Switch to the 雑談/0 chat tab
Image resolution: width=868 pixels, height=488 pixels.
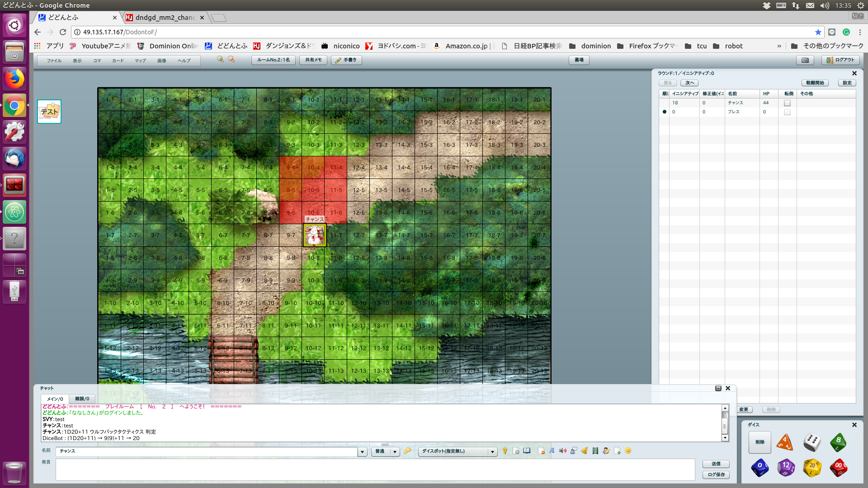point(82,399)
